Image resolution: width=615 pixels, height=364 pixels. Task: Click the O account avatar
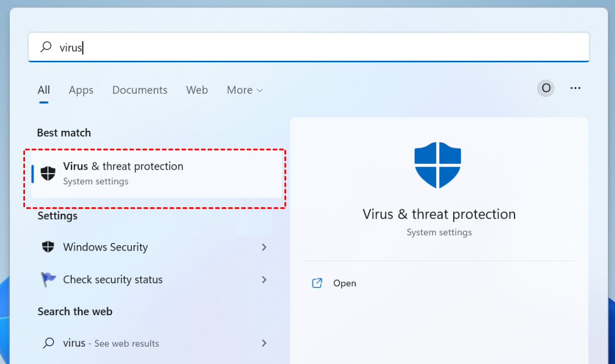(546, 88)
